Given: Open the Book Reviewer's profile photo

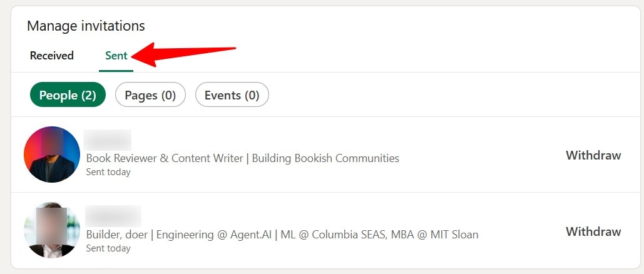Looking at the screenshot, I should pyautogui.click(x=52, y=155).
